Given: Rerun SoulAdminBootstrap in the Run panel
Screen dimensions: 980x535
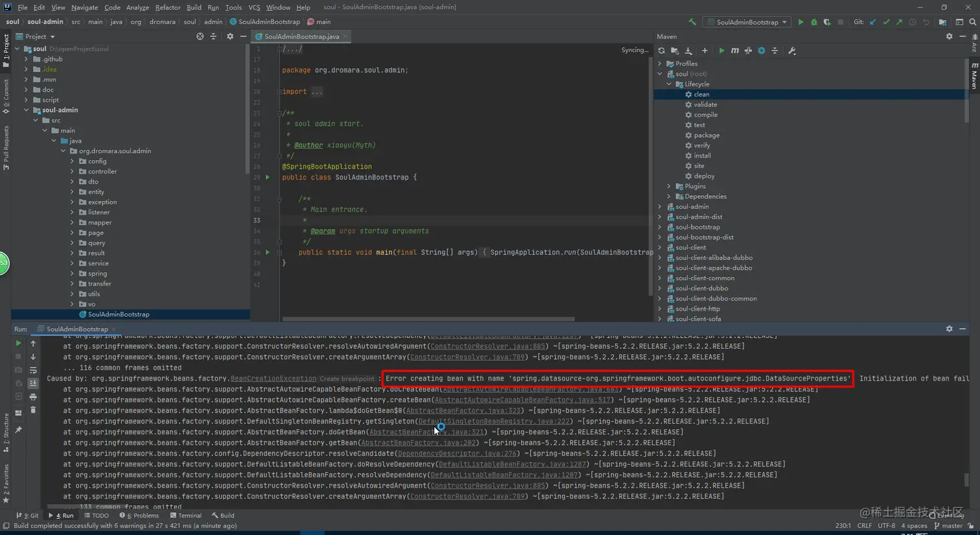Looking at the screenshot, I should [18, 344].
